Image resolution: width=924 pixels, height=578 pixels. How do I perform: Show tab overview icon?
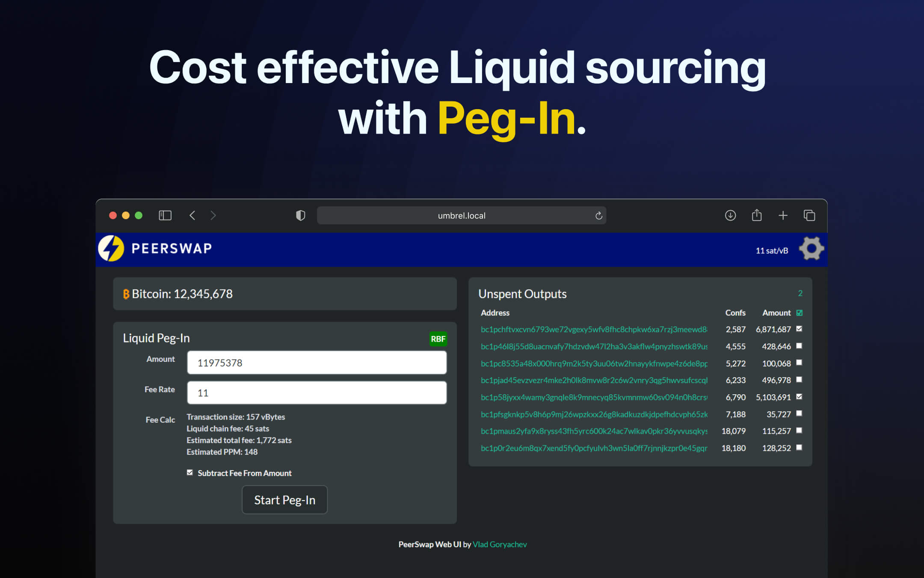tap(809, 215)
